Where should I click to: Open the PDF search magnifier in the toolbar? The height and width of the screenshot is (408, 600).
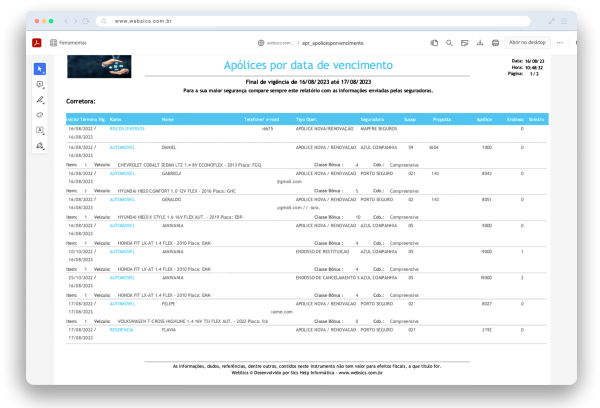click(x=449, y=43)
